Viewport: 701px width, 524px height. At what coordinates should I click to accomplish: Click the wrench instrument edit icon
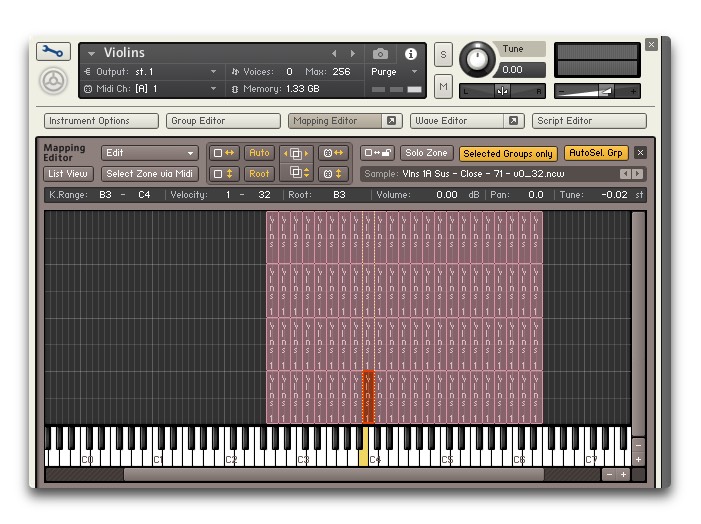point(53,52)
